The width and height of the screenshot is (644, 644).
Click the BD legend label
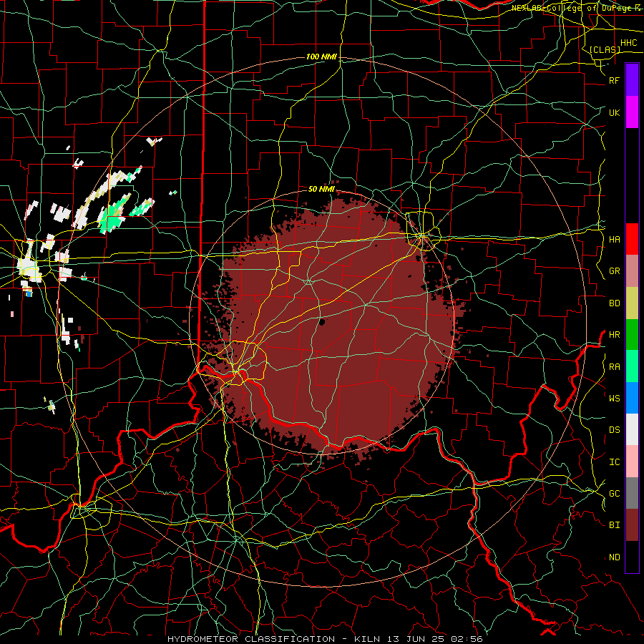(614, 303)
